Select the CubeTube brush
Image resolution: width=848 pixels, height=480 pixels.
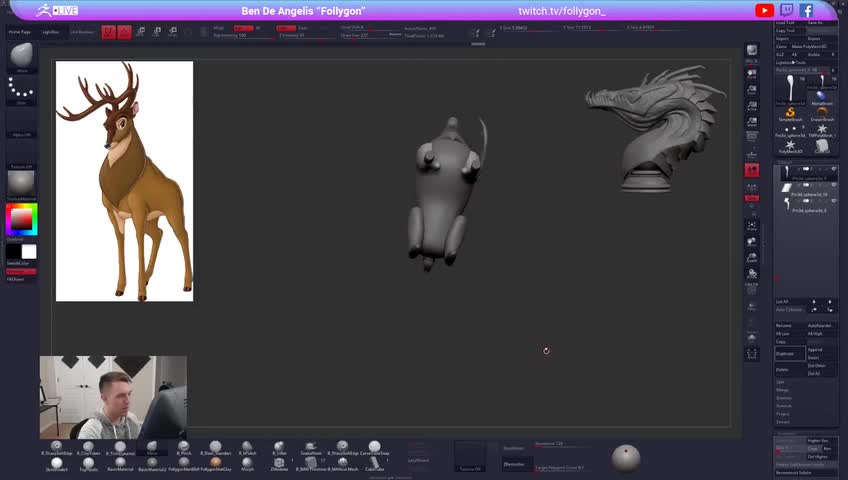(x=374, y=464)
